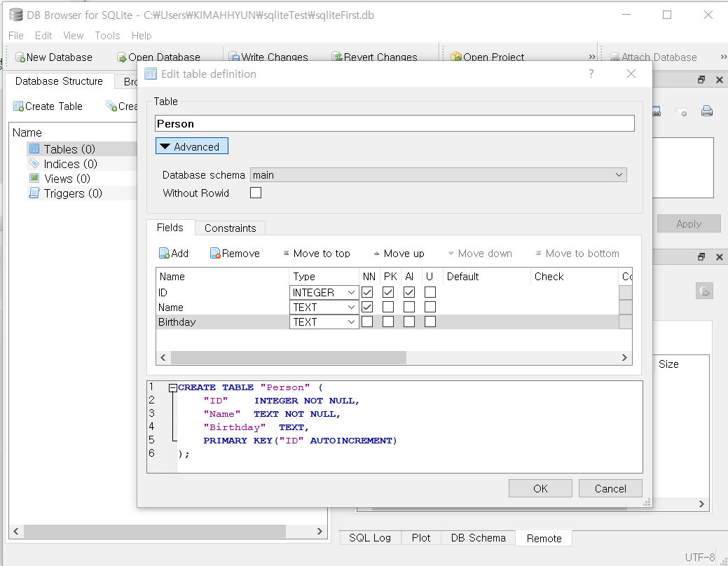Screen dimensions: 728x566
Task: Click the Views tree item icon
Action: [x=34, y=179]
